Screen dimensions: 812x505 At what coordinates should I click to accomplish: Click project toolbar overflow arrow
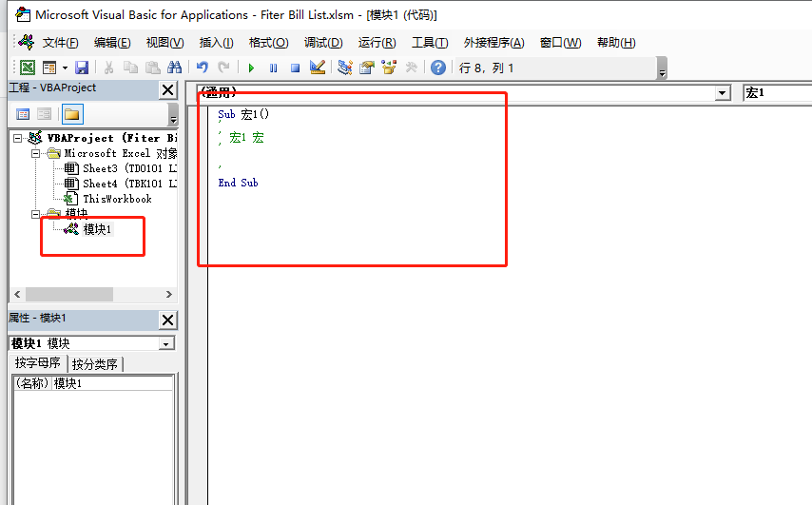click(x=173, y=114)
